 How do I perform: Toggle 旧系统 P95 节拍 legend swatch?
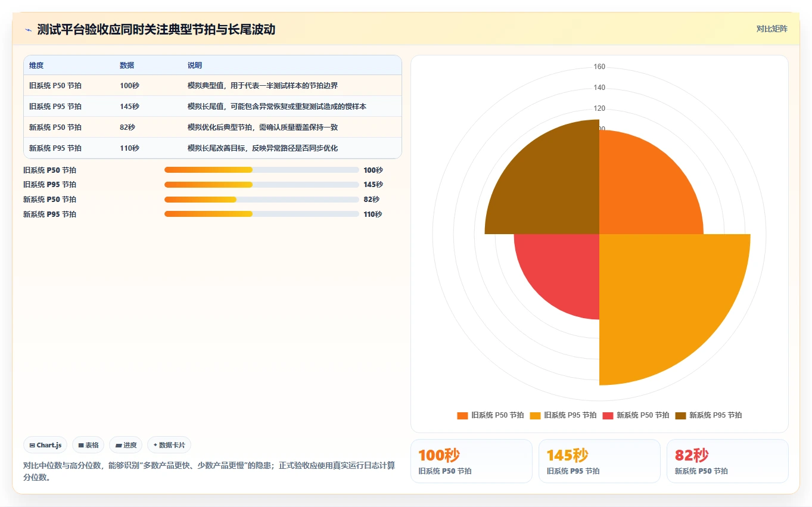coord(535,415)
